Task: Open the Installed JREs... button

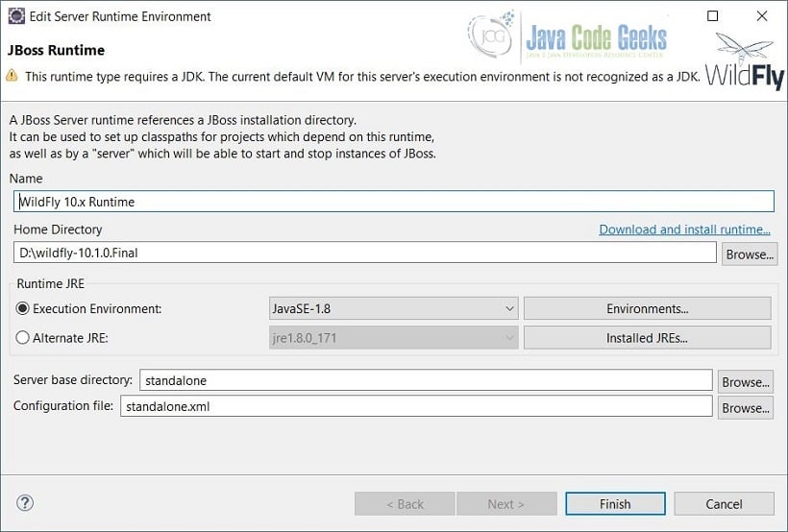Action: tap(648, 338)
